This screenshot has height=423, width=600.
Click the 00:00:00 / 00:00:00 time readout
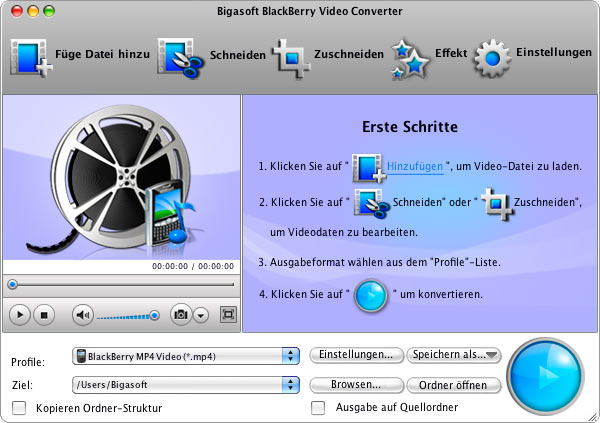click(x=193, y=266)
